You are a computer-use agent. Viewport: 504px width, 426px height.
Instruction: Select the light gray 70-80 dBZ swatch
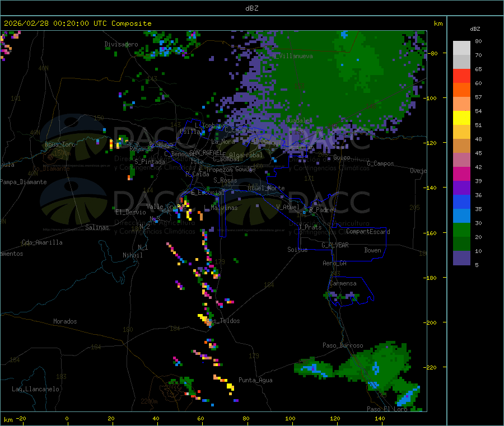pyautogui.click(x=461, y=48)
